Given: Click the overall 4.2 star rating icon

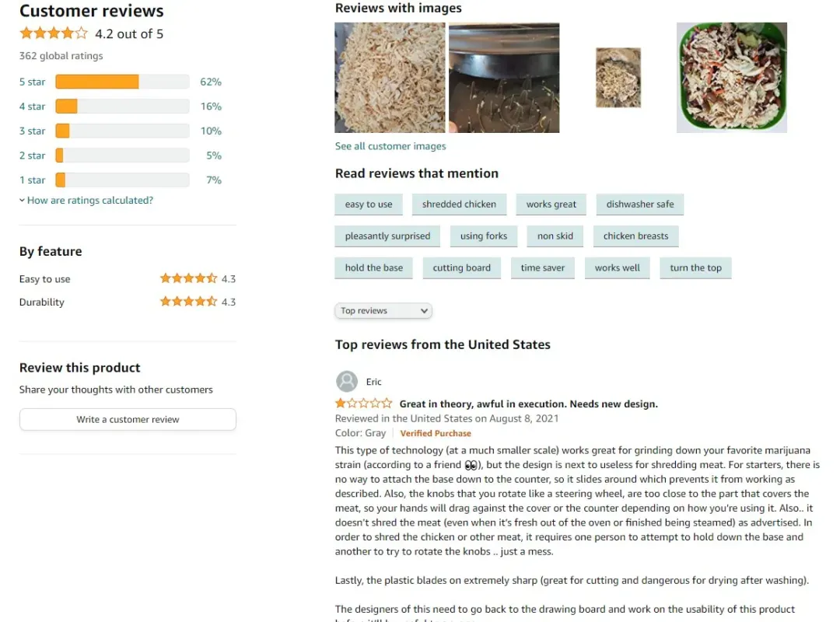Looking at the screenshot, I should tap(54, 33).
